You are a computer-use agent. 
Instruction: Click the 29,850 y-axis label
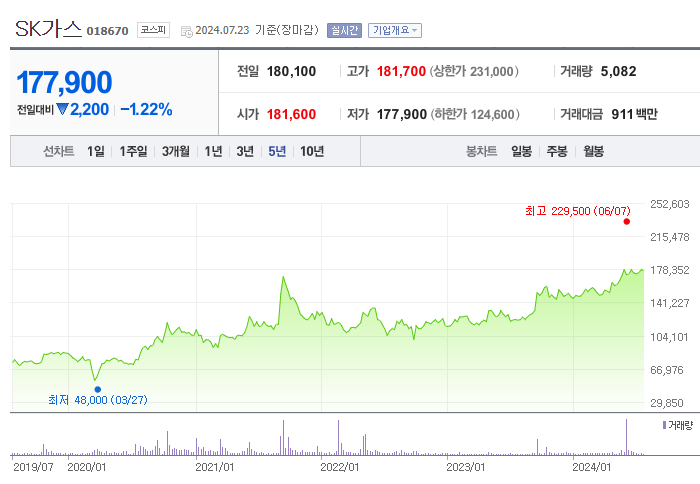667,403
